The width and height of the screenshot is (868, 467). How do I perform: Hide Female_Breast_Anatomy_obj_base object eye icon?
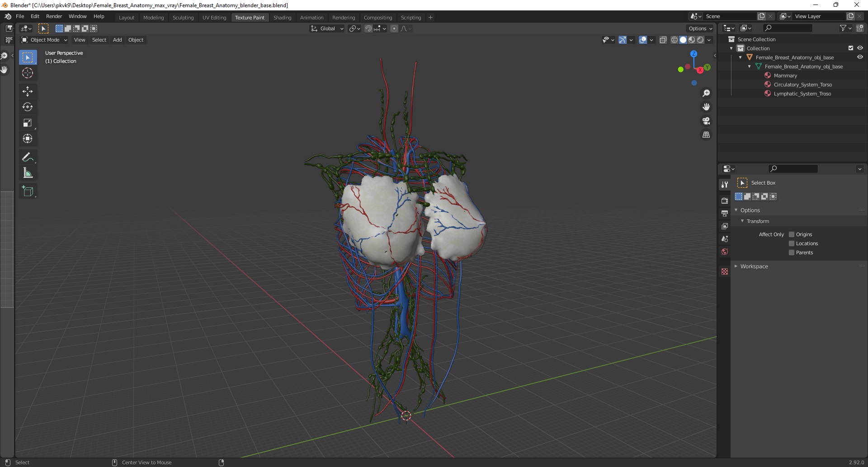pyautogui.click(x=860, y=57)
